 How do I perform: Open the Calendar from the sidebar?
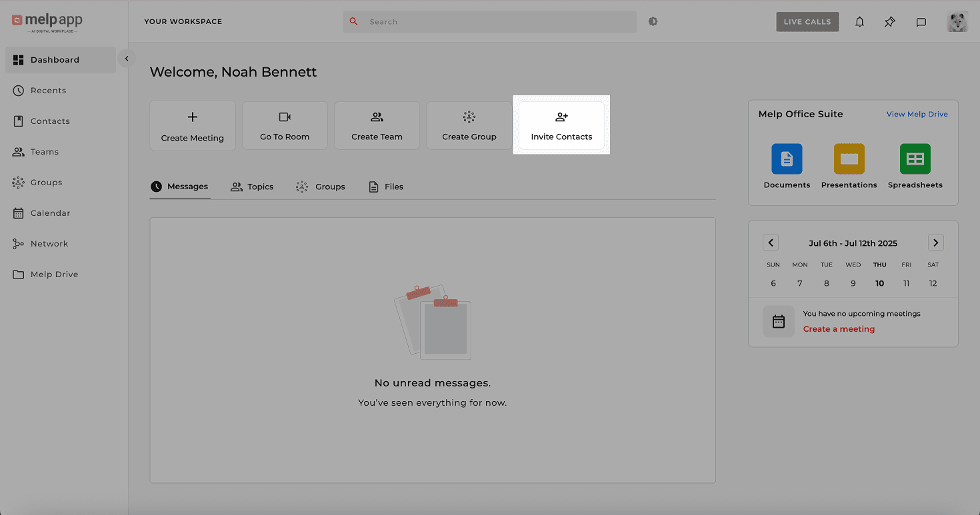click(x=49, y=213)
